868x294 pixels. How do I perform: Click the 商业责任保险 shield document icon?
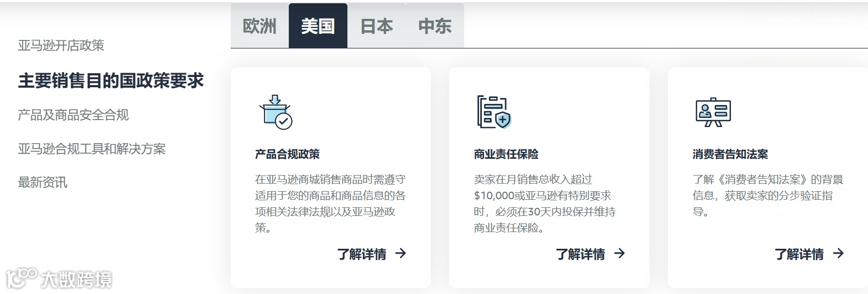pos(494,112)
